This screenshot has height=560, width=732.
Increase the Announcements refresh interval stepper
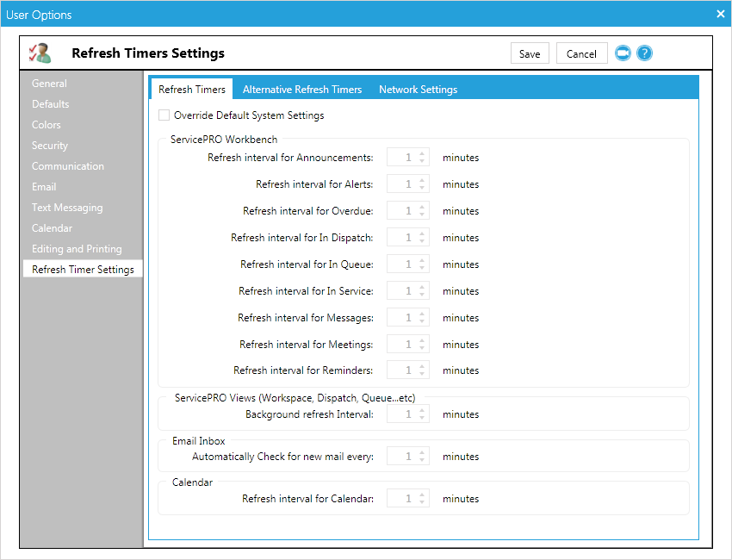[422, 154]
